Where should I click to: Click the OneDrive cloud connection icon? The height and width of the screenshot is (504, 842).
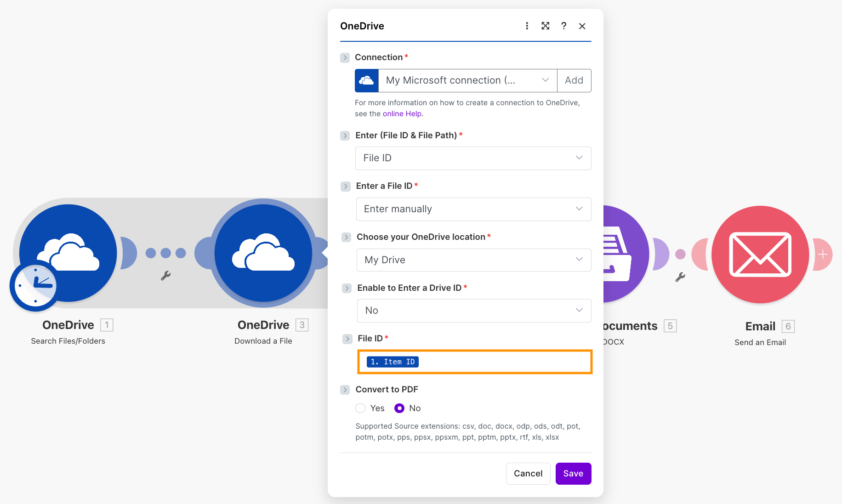[x=367, y=80]
